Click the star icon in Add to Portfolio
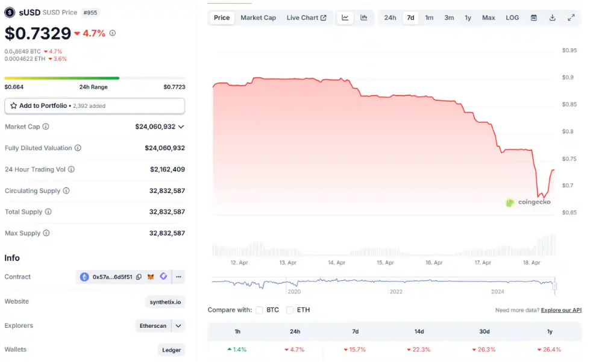 pos(13,105)
